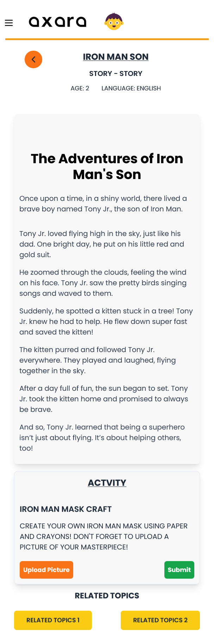Click the paragraph beginning 'He zoomed through the clouds'

point(103,283)
